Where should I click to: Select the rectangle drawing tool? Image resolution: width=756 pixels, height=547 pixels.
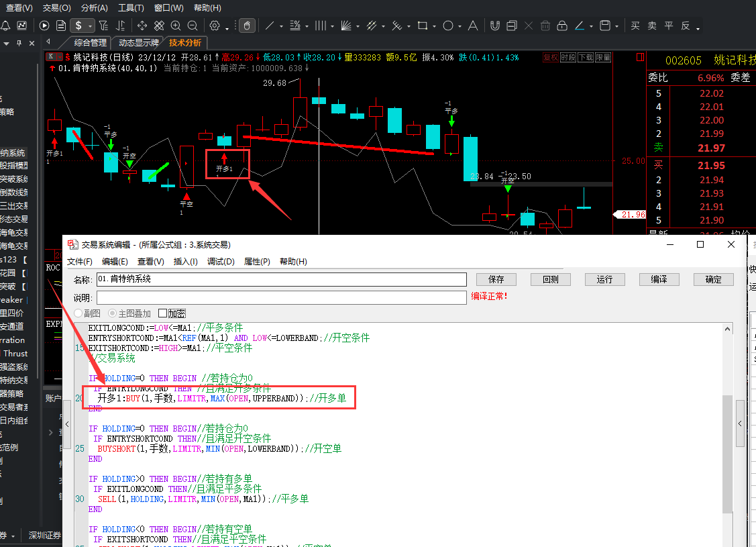tap(423, 26)
